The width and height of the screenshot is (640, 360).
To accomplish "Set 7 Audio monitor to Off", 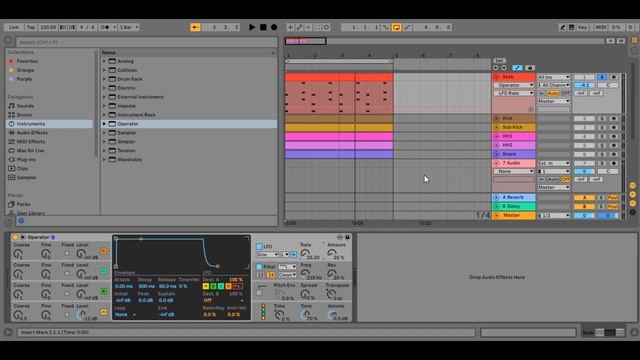I will point(565,180).
